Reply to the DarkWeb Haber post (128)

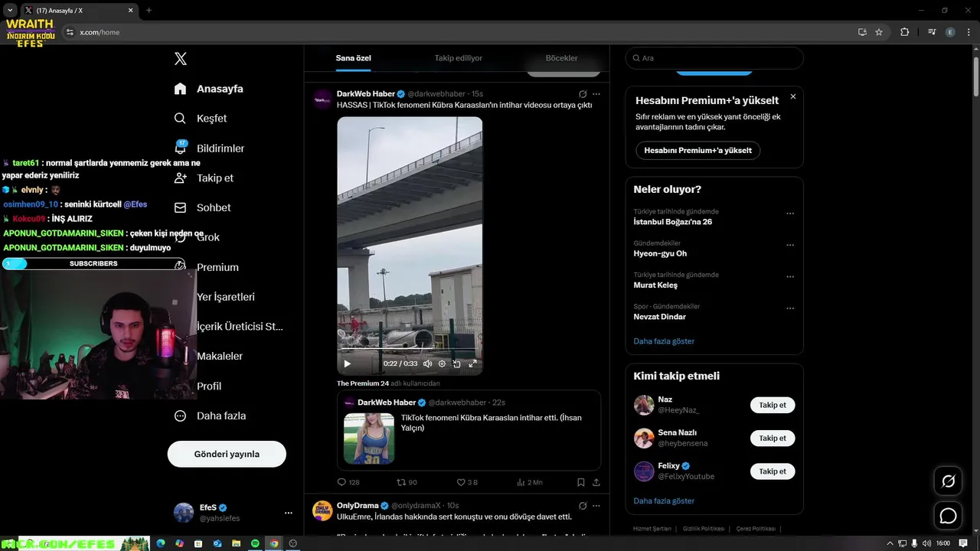[348, 482]
